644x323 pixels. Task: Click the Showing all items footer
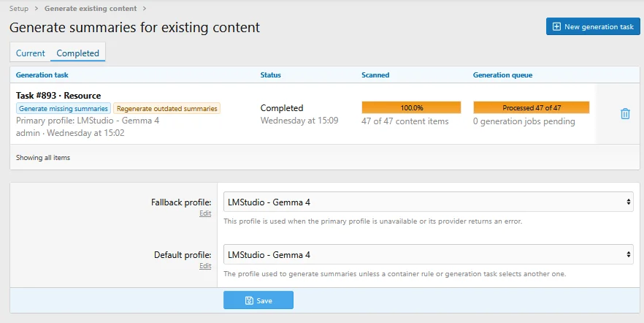point(43,157)
